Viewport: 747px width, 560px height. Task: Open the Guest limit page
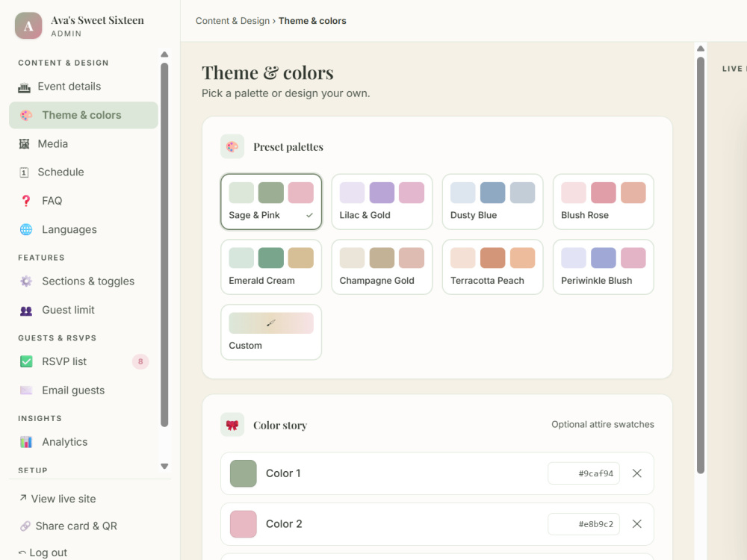84,310
